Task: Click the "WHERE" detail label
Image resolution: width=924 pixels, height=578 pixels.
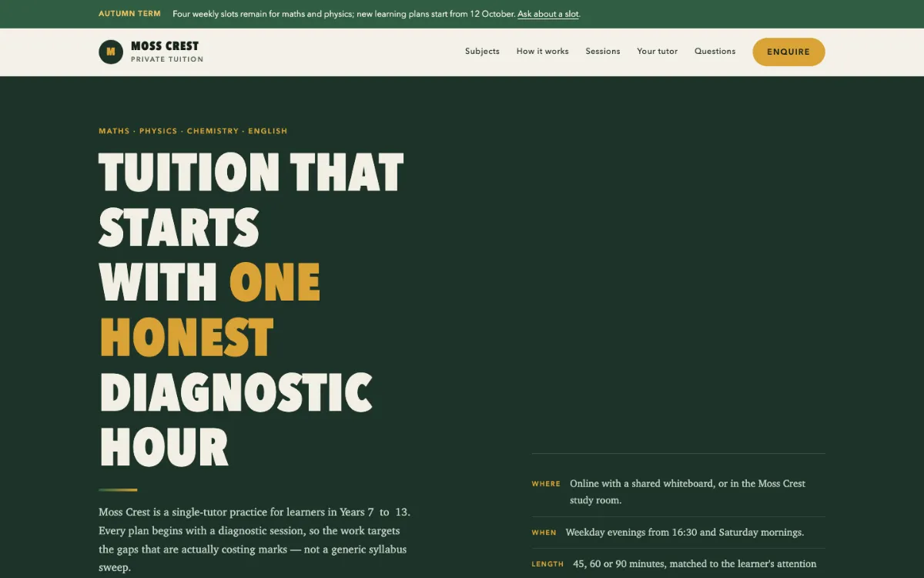Action: 546,484
